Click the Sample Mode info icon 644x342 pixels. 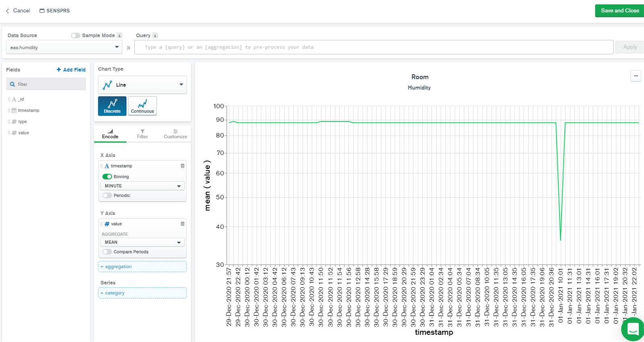(119, 35)
